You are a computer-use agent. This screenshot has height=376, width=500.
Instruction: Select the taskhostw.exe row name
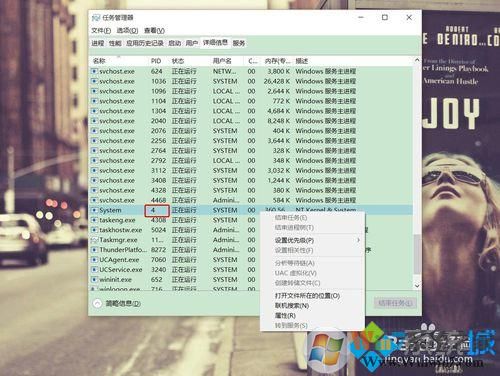click(x=121, y=230)
